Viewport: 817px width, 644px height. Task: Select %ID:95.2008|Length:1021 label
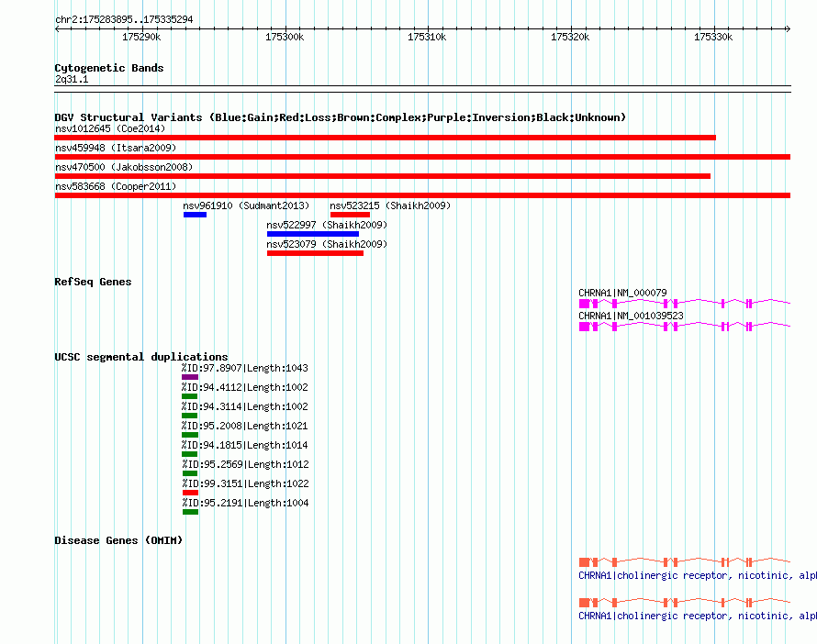click(245, 426)
